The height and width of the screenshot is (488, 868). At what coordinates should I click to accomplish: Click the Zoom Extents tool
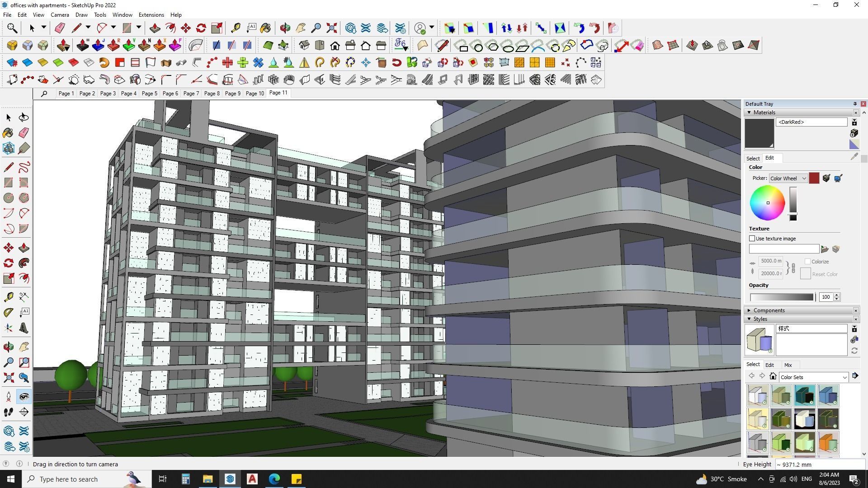(x=8, y=378)
